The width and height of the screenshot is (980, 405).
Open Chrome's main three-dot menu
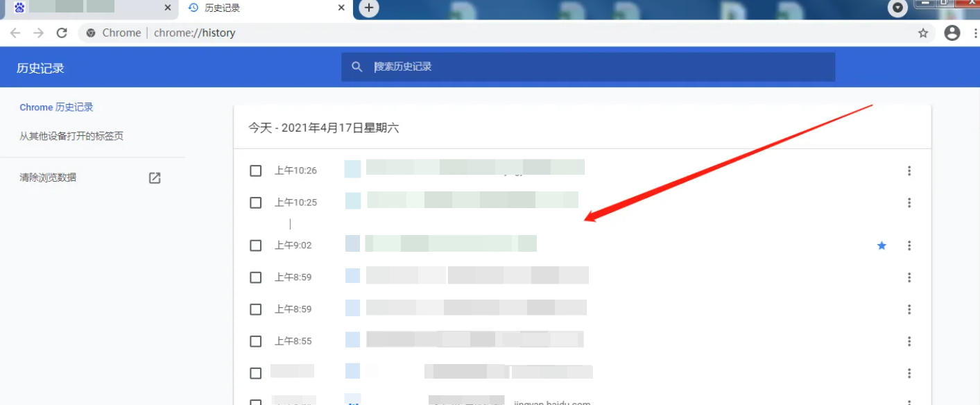pos(974,33)
